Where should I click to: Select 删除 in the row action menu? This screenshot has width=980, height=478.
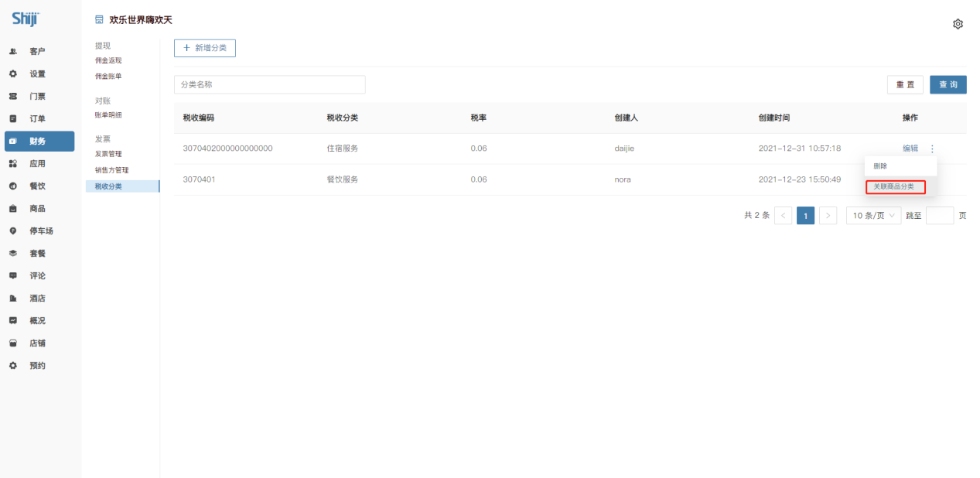(x=881, y=166)
